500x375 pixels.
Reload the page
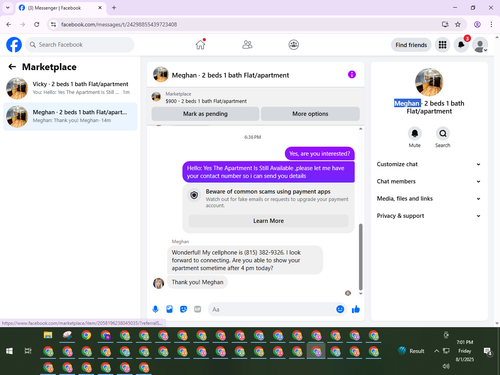tap(37, 24)
